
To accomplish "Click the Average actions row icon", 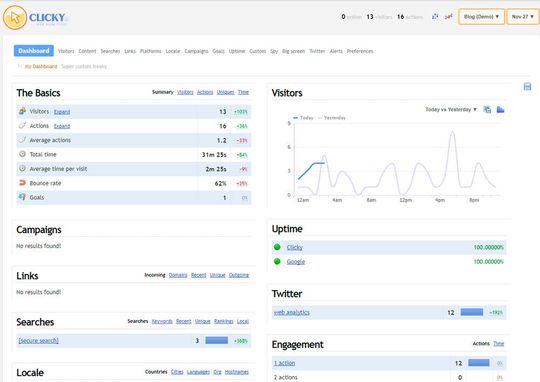I will [22, 140].
